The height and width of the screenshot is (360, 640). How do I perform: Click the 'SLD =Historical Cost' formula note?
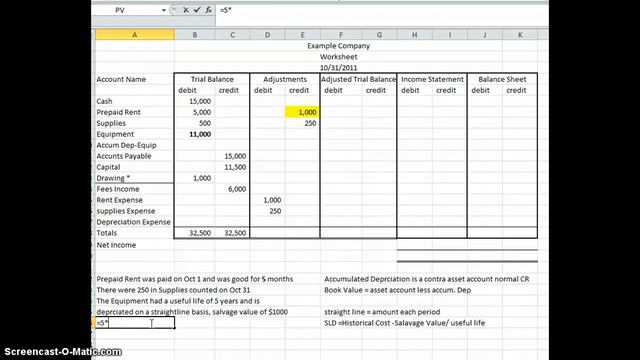tap(404, 323)
